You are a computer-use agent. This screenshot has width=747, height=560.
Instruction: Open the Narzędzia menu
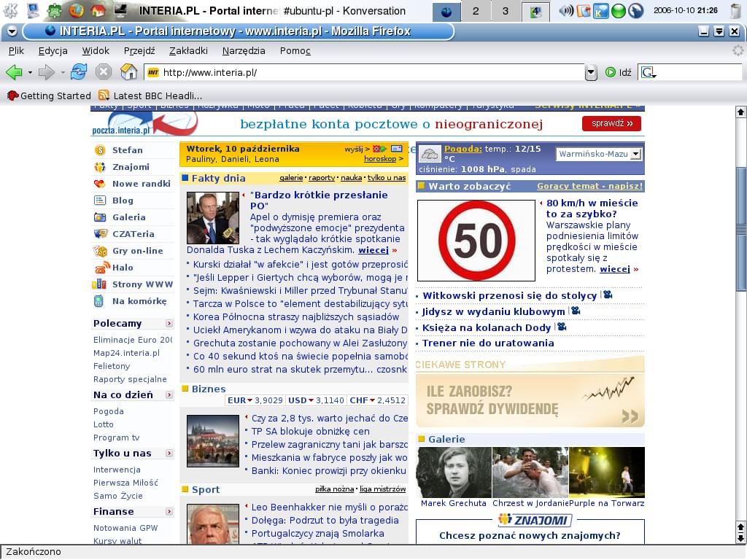pos(244,51)
